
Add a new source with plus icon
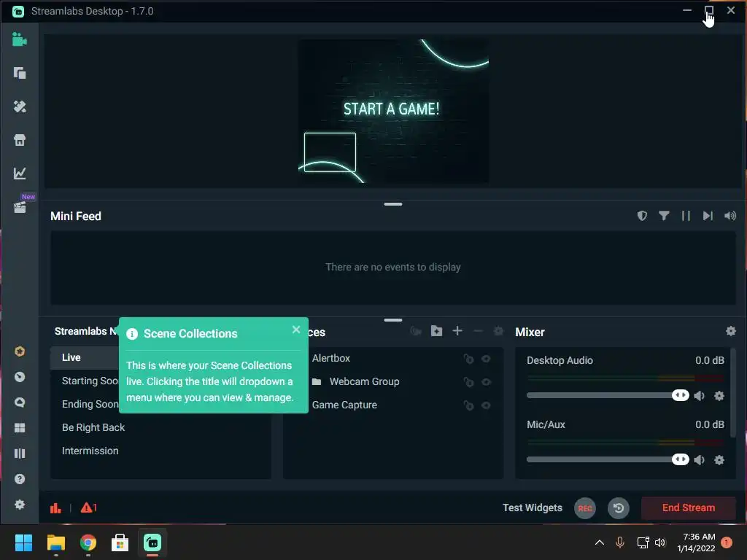coord(457,330)
